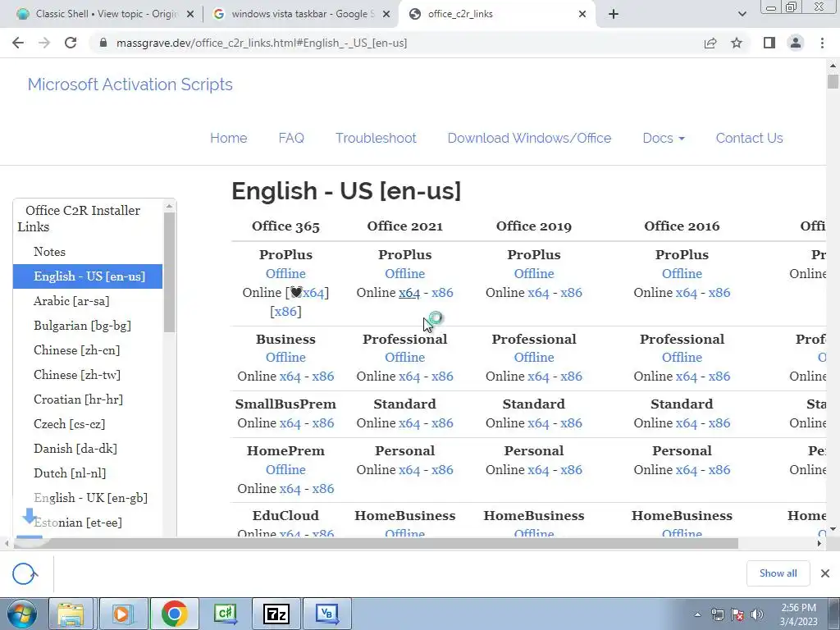Select English - US [en-us] in sidebar

pos(88,276)
